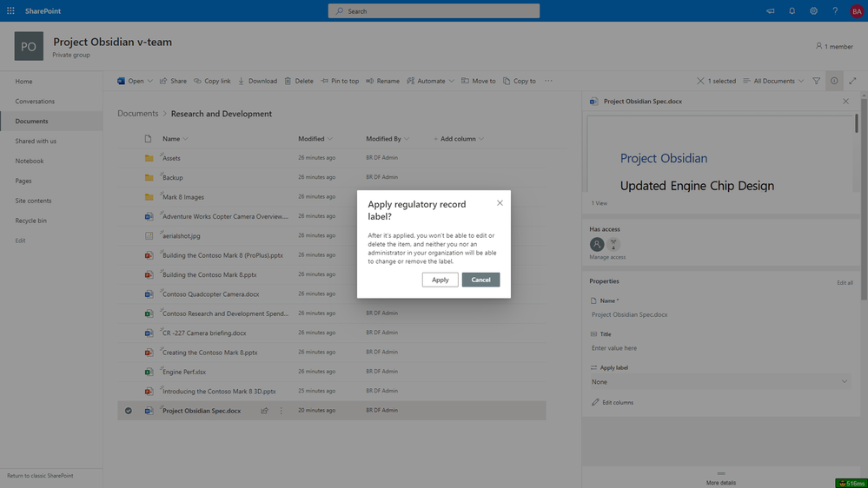Open the megaphone feedback icon in header
The height and width of the screenshot is (488, 868).
pyautogui.click(x=770, y=11)
